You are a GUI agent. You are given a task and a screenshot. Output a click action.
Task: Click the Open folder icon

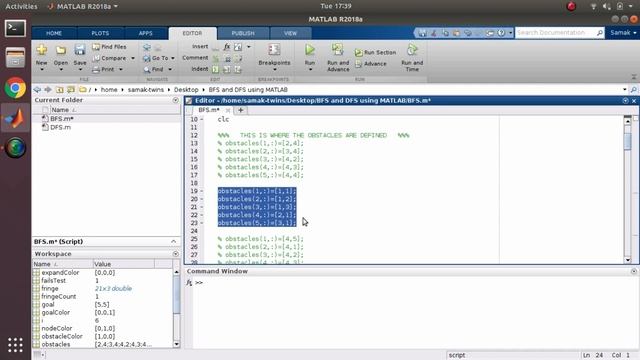click(x=61, y=50)
